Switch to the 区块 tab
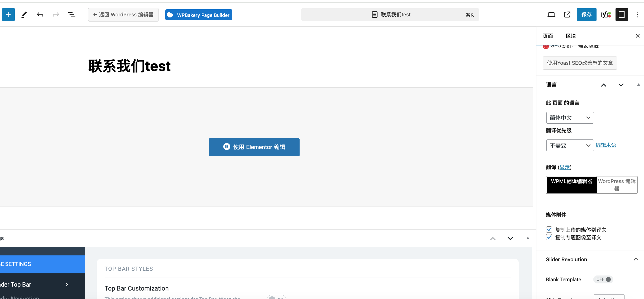Image resolution: width=644 pixels, height=299 pixels. (x=571, y=36)
